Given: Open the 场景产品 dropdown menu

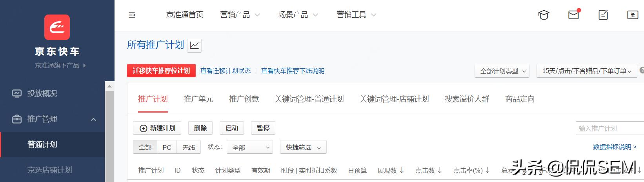Looking at the screenshot, I should 298,15.
